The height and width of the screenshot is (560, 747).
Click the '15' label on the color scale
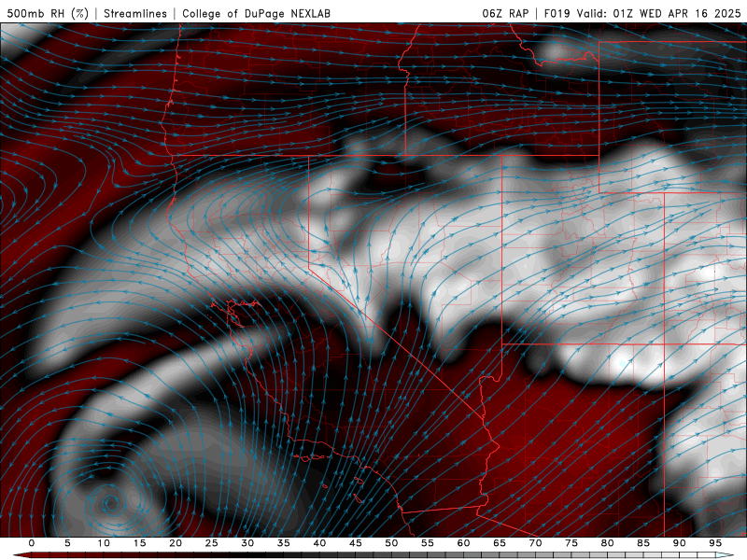coord(139,543)
